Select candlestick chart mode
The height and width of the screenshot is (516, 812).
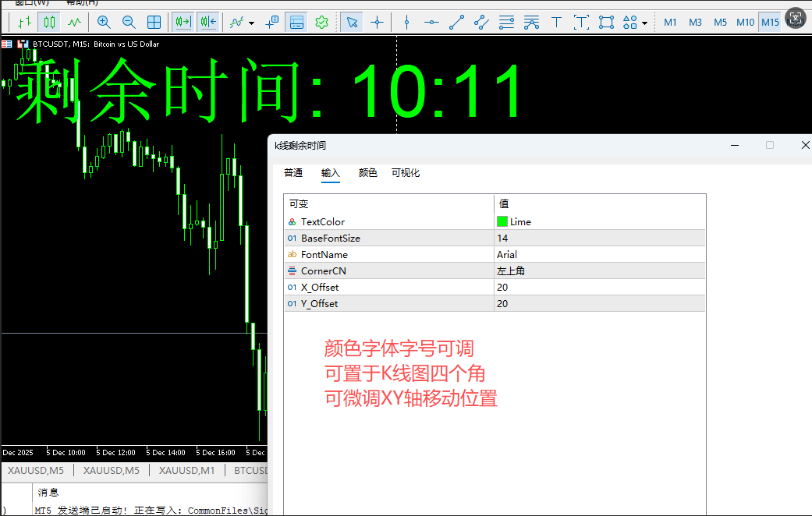point(49,22)
